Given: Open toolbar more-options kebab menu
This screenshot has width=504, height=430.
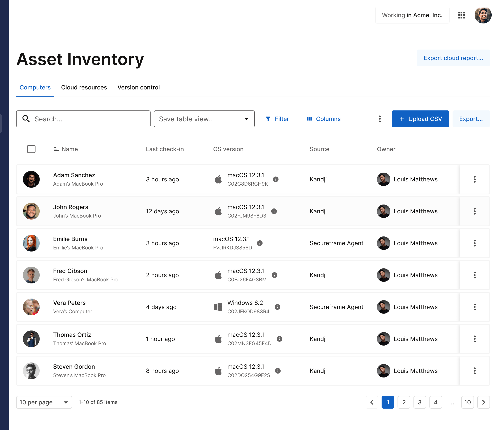Looking at the screenshot, I should tap(379, 119).
